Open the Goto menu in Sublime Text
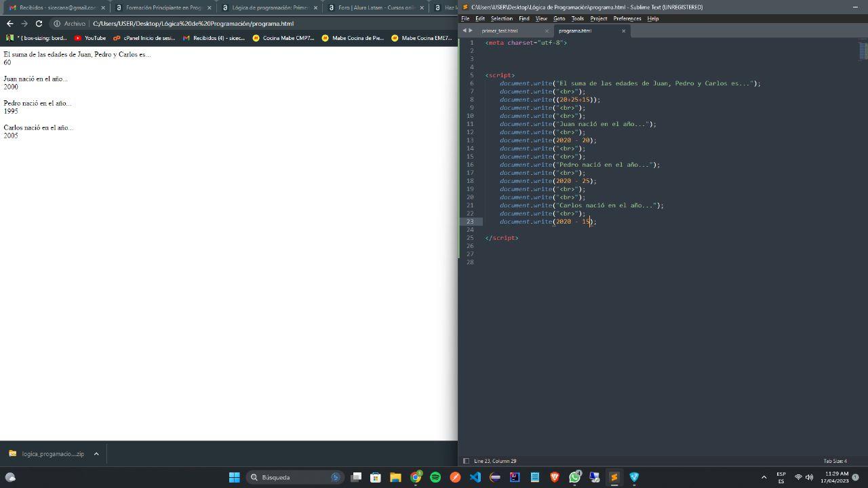 point(559,18)
